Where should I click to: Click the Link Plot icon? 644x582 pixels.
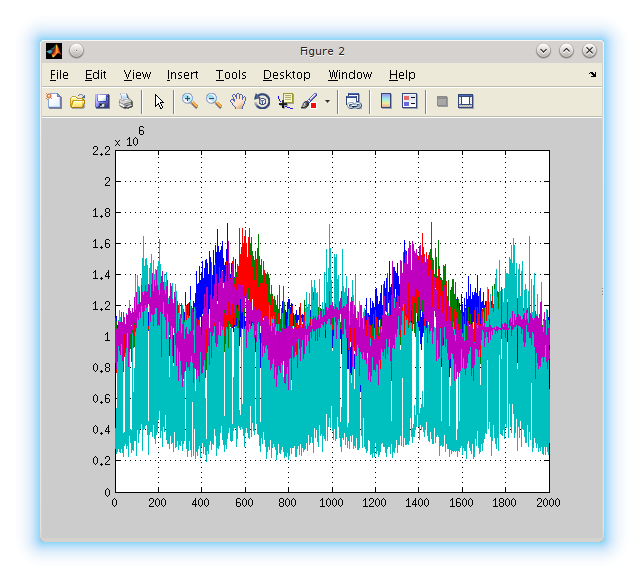pos(354,101)
